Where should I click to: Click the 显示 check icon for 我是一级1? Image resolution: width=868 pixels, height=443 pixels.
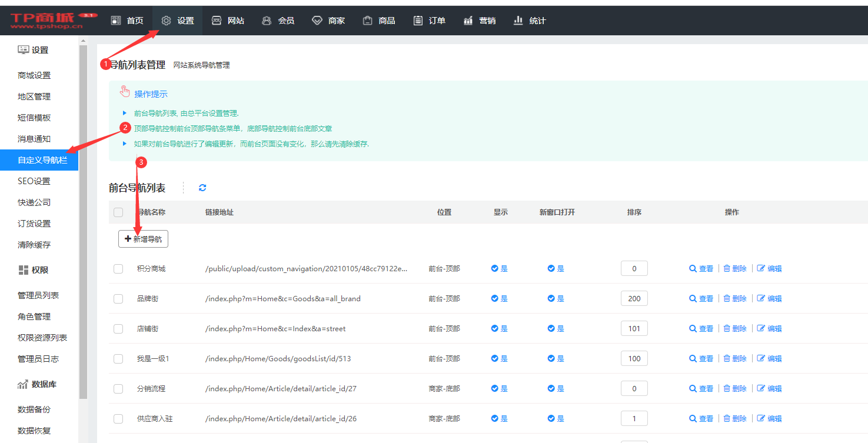(494, 358)
